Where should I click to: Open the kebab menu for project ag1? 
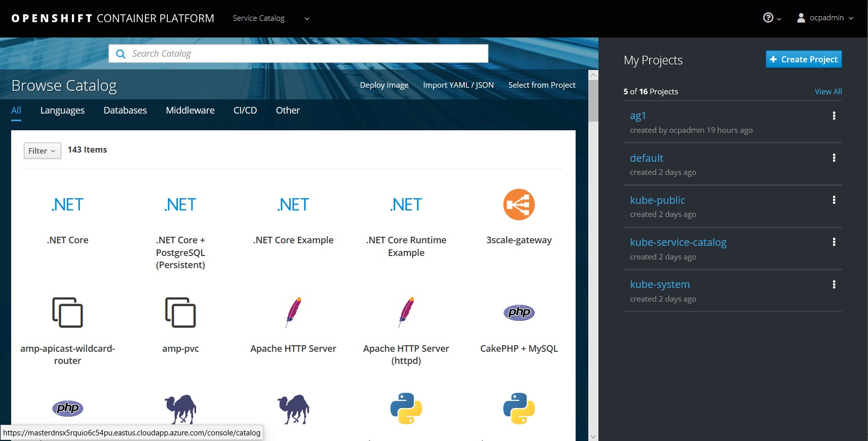tap(834, 116)
